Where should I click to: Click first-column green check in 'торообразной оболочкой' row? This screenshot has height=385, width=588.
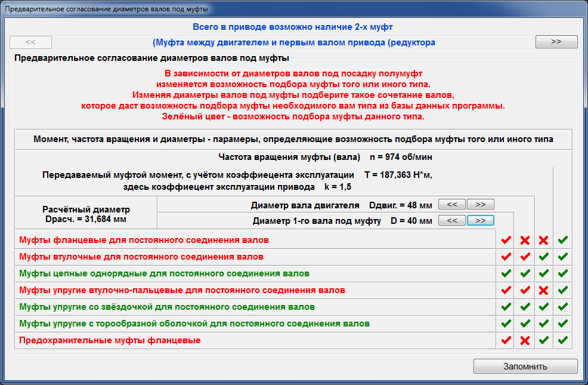click(x=506, y=324)
